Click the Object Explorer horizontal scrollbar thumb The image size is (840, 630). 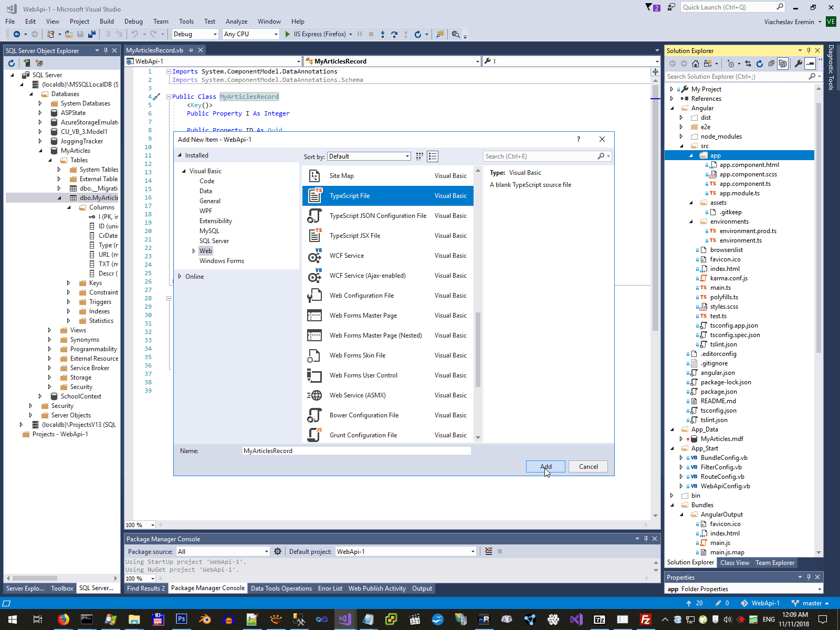click(35, 578)
